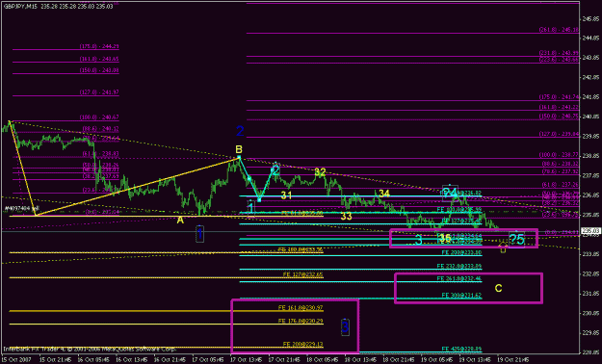Viewport: 602px width, 364px height.
Task: Select the yellow sub-wave label '31'
Action: point(286,195)
